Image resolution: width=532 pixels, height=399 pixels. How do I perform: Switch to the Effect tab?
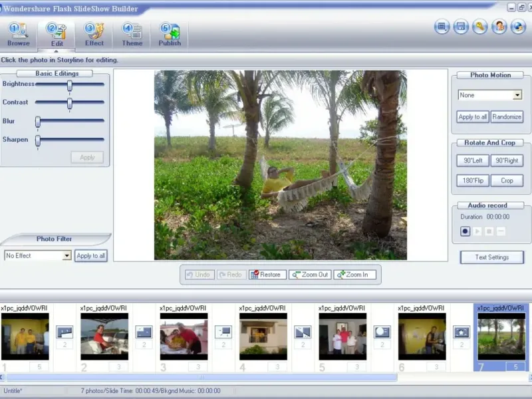tap(94, 34)
